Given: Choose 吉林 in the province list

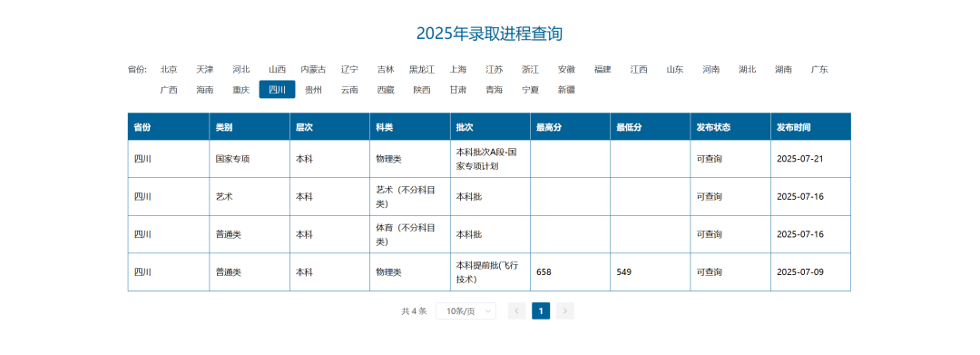Looking at the screenshot, I should click(x=386, y=69).
